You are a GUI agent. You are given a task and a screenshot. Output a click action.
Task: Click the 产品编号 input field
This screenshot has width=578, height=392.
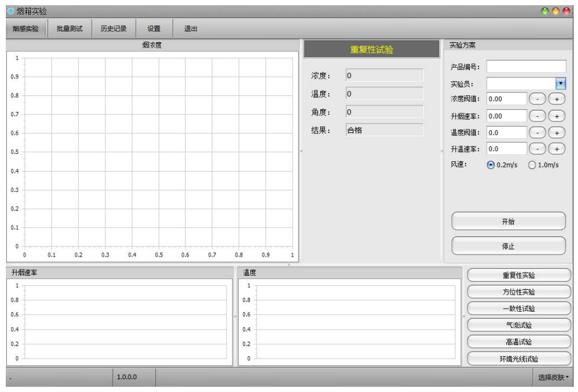point(526,67)
